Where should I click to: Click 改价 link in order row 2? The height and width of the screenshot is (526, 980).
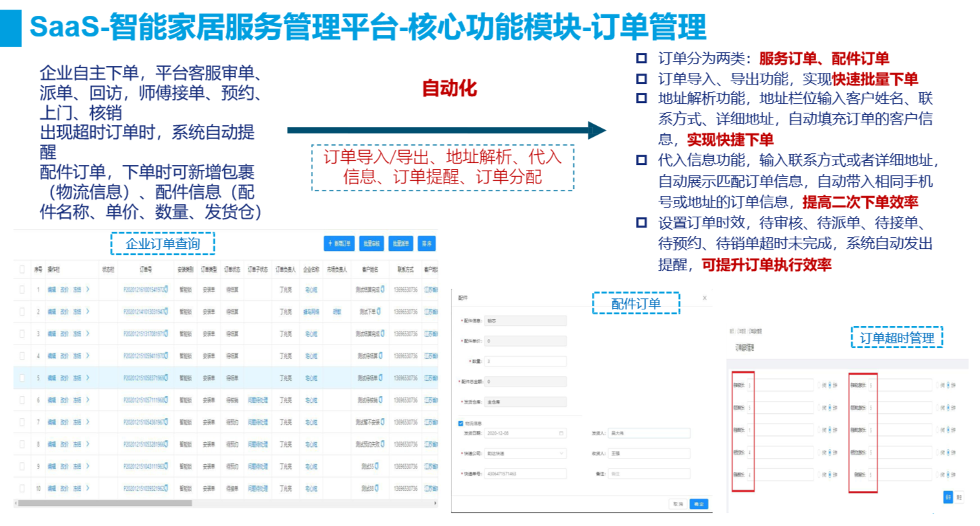pos(64,311)
